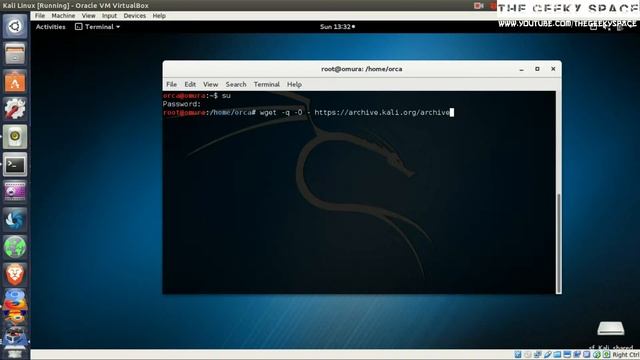Click the optical disc status icon
Viewport: 640px width, 360px height.
pos(528,355)
